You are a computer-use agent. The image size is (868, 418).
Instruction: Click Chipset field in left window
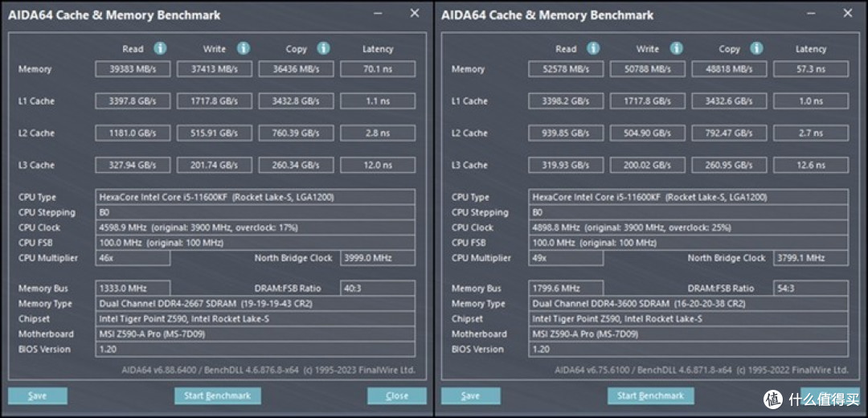point(256,319)
